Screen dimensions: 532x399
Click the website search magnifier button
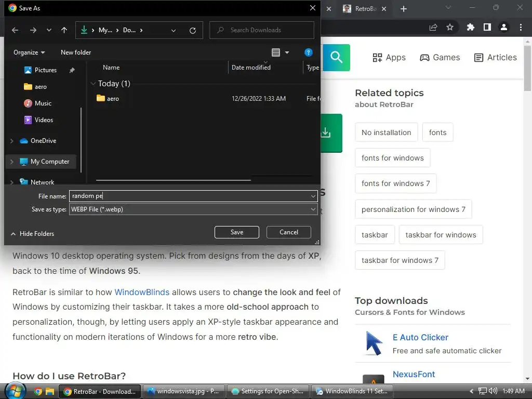tap(336, 57)
